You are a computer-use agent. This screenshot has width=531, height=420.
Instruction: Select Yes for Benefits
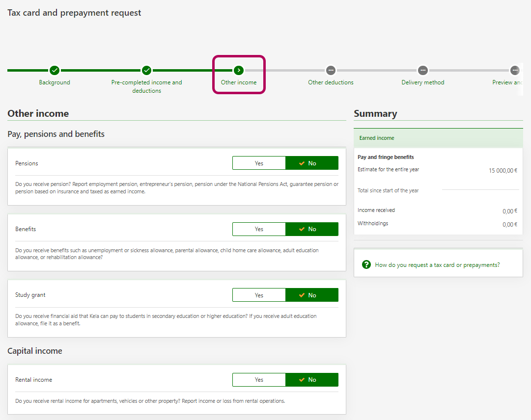259,229
